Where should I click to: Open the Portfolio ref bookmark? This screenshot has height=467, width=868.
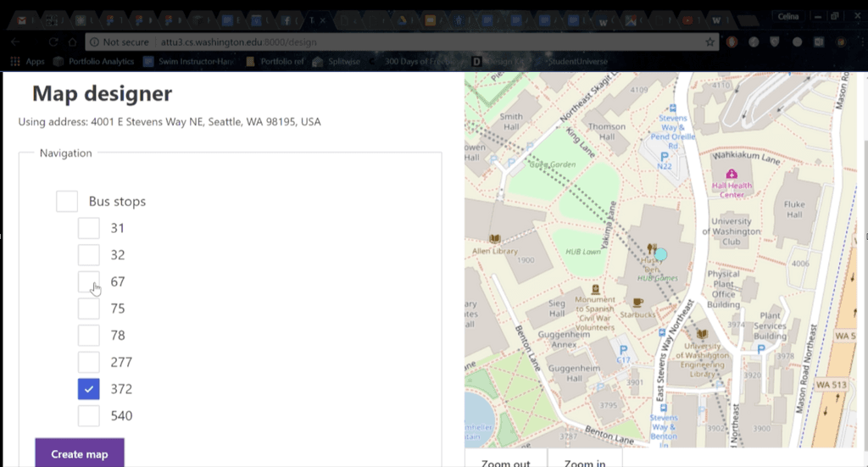coord(275,61)
